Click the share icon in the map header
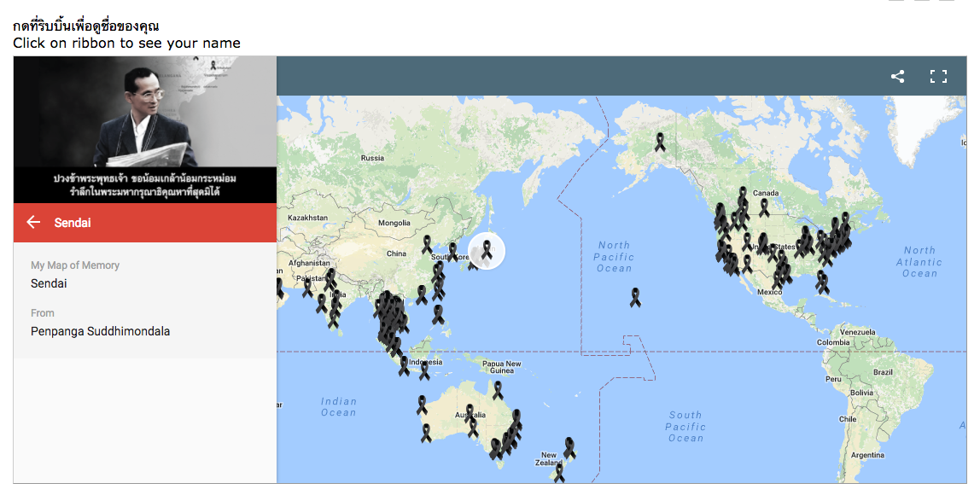The width and height of the screenshot is (980, 501). (x=897, y=77)
